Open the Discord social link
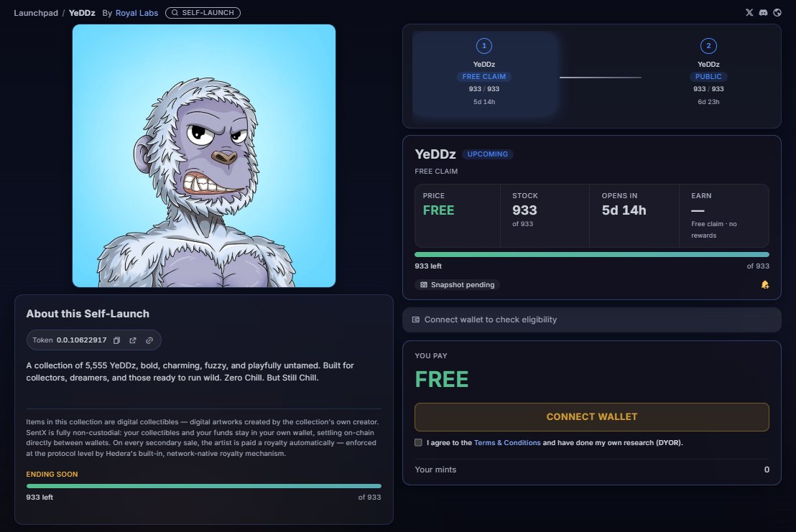 [763, 13]
